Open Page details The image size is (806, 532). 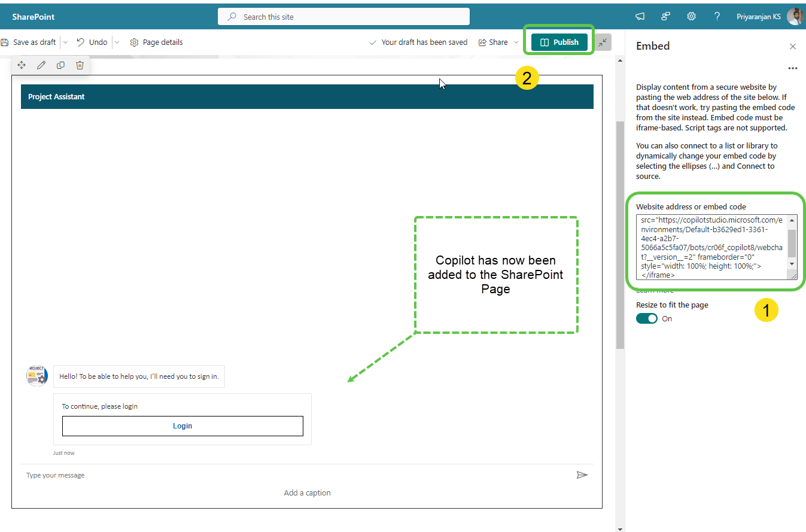pos(156,42)
